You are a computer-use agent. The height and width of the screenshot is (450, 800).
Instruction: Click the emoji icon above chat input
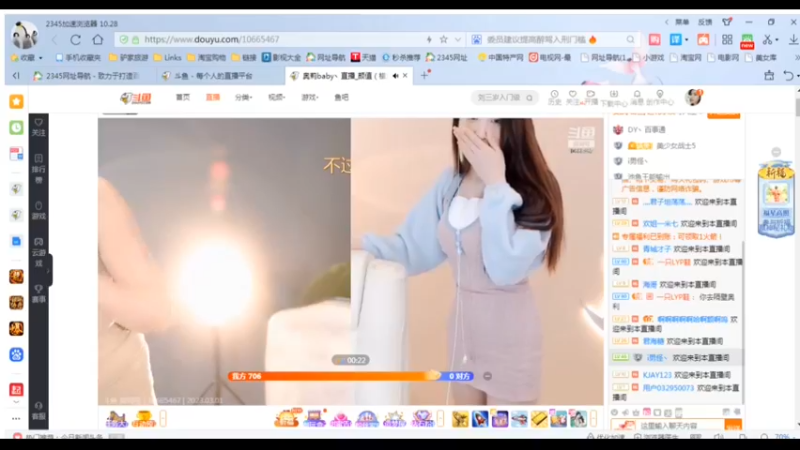tap(614, 412)
